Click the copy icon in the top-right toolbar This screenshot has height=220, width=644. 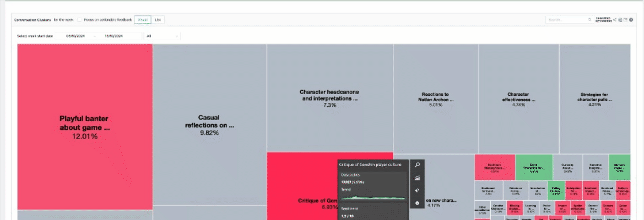[x=620, y=20]
